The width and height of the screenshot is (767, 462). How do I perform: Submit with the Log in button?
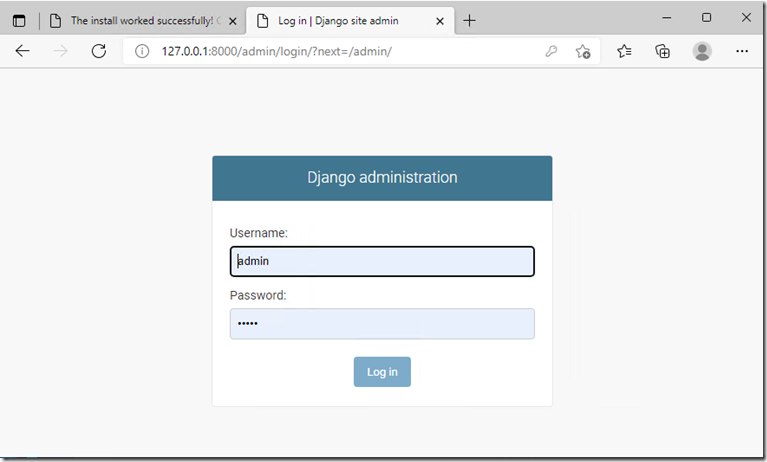382,372
